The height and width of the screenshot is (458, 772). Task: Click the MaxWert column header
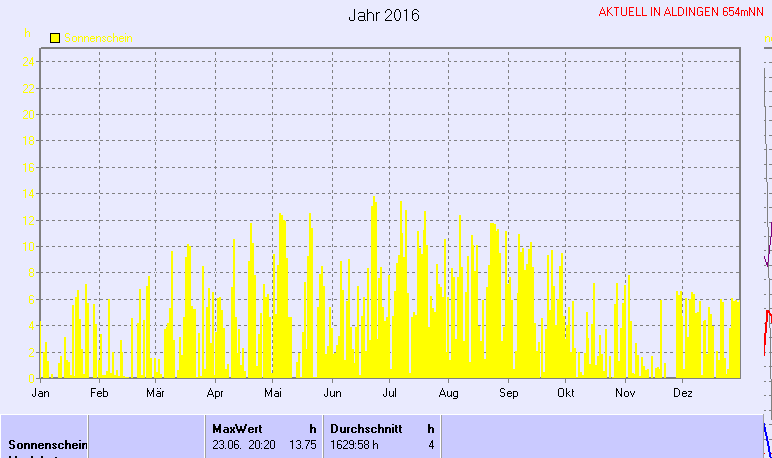237,428
